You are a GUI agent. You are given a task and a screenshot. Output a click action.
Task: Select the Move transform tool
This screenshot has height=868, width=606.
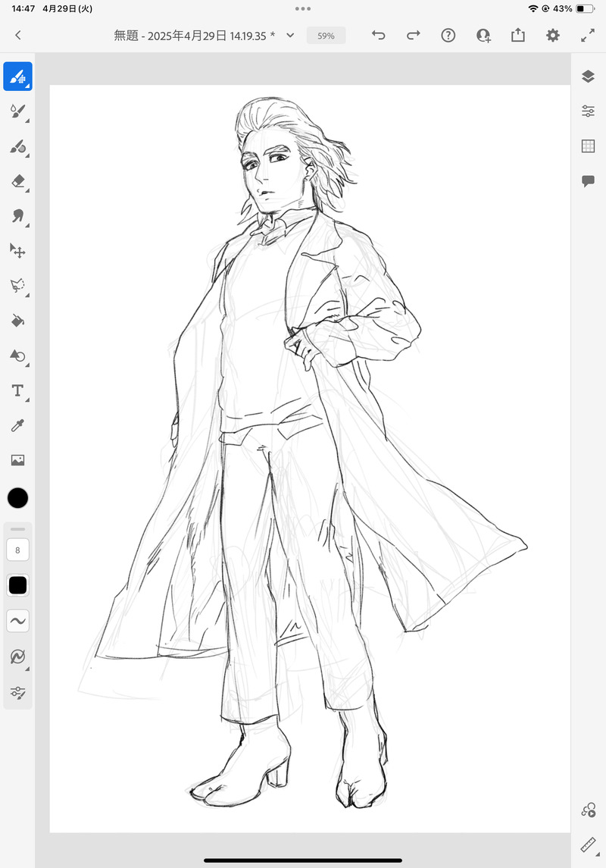pos(17,251)
